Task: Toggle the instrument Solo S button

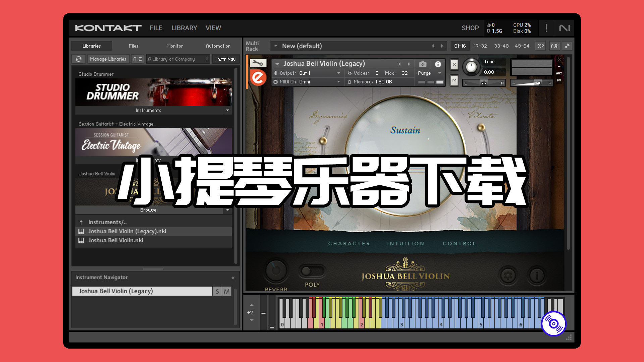Action: click(454, 64)
